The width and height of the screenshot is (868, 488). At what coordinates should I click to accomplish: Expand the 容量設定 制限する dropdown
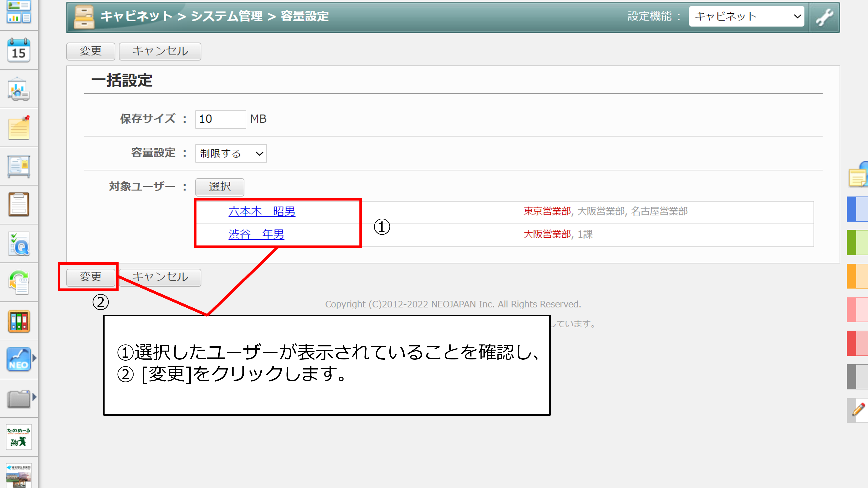click(231, 154)
